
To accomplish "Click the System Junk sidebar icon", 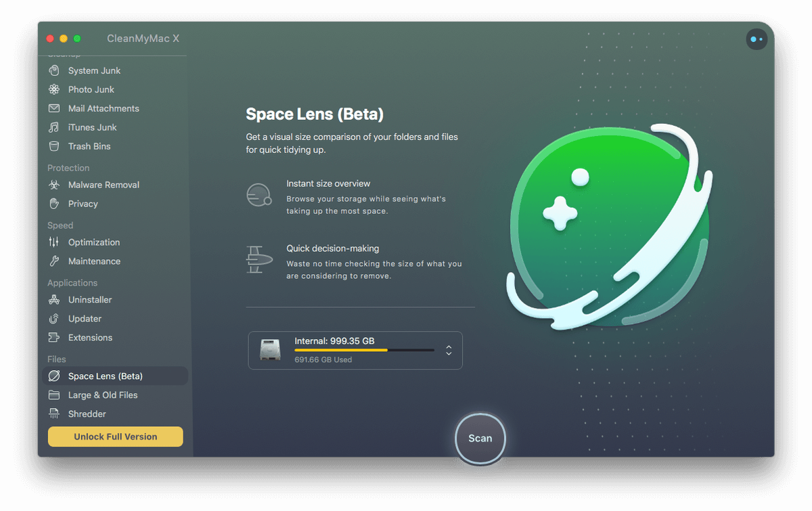I will pos(54,70).
